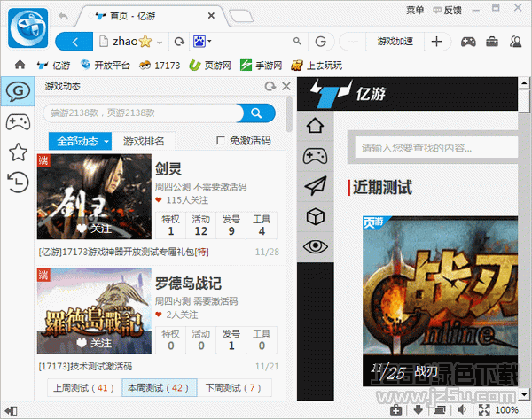Click the 亿游 home house icon
The height and width of the screenshot is (420, 532).
pyautogui.click(x=315, y=126)
